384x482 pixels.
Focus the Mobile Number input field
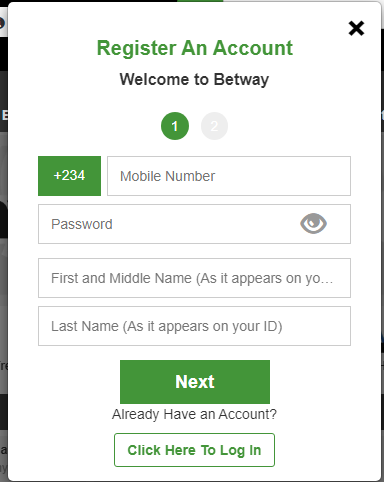pos(229,176)
